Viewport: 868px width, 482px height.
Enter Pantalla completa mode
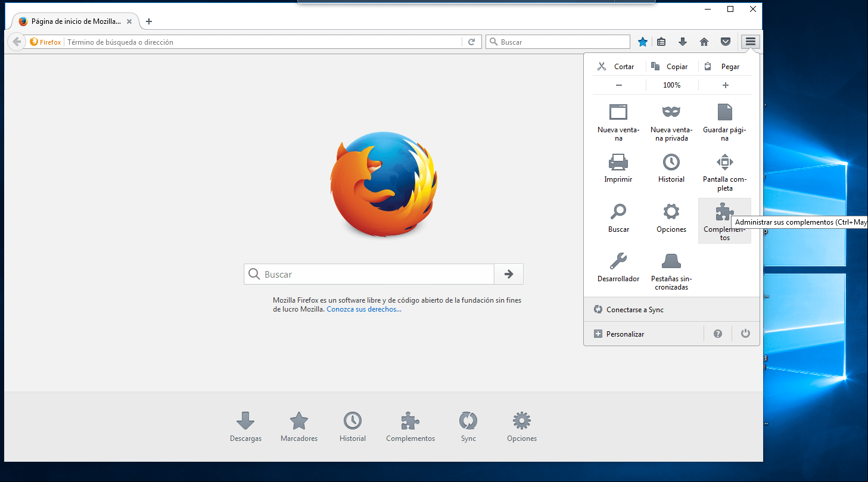click(724, 172)
